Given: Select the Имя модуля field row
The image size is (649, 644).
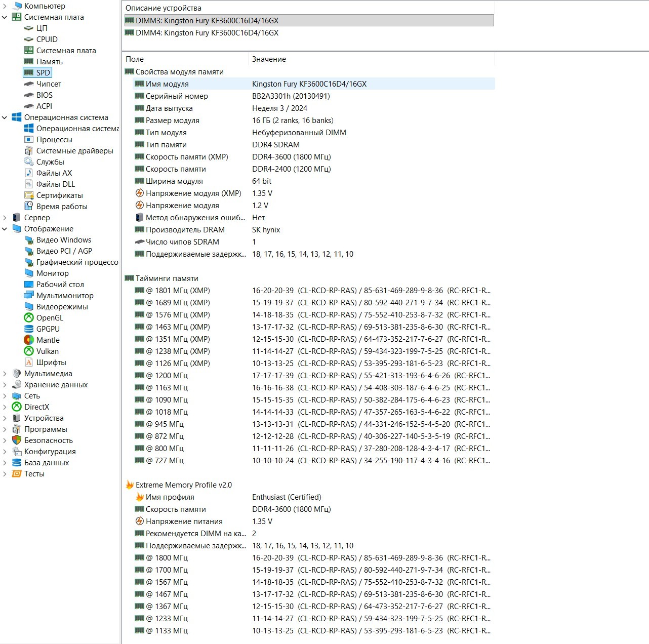Looking at the screenshot, I should coord(314,84).
